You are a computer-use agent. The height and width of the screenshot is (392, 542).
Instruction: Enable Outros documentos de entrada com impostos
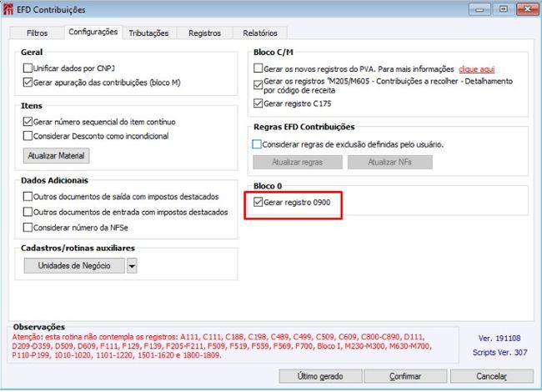click(x=28, y=212)
